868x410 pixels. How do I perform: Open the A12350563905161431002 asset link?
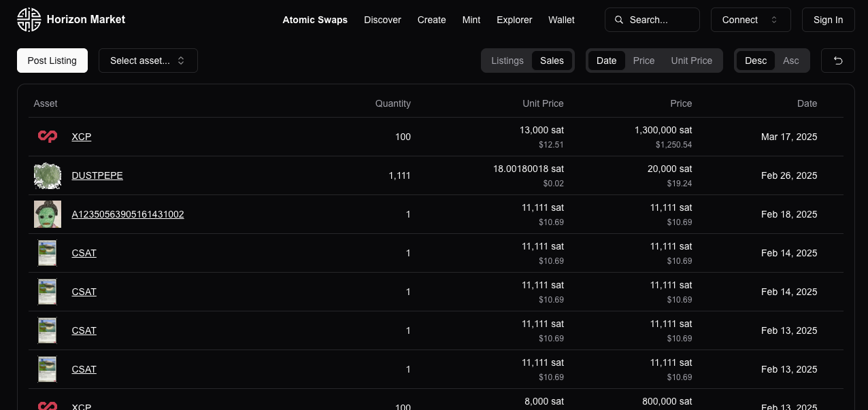[x=128, y=214]
